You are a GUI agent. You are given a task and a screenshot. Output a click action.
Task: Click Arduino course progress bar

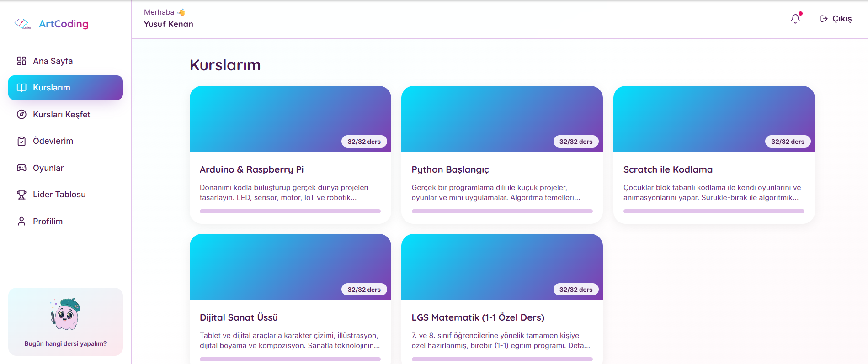[290, 211]
